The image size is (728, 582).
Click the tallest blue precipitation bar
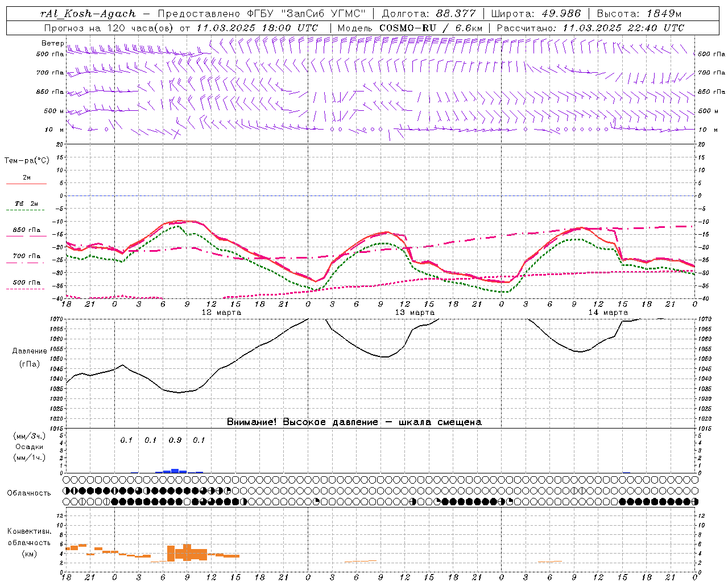(x=175, y=471)
